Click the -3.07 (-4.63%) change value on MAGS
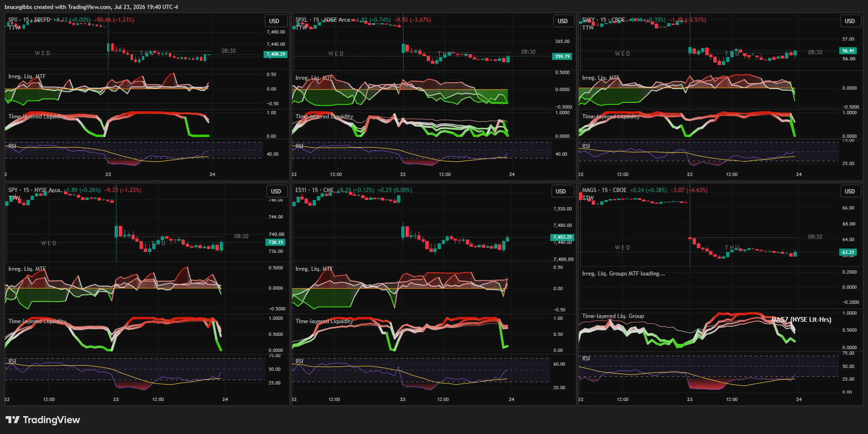The image size is (868, 434). pos(689,190)
